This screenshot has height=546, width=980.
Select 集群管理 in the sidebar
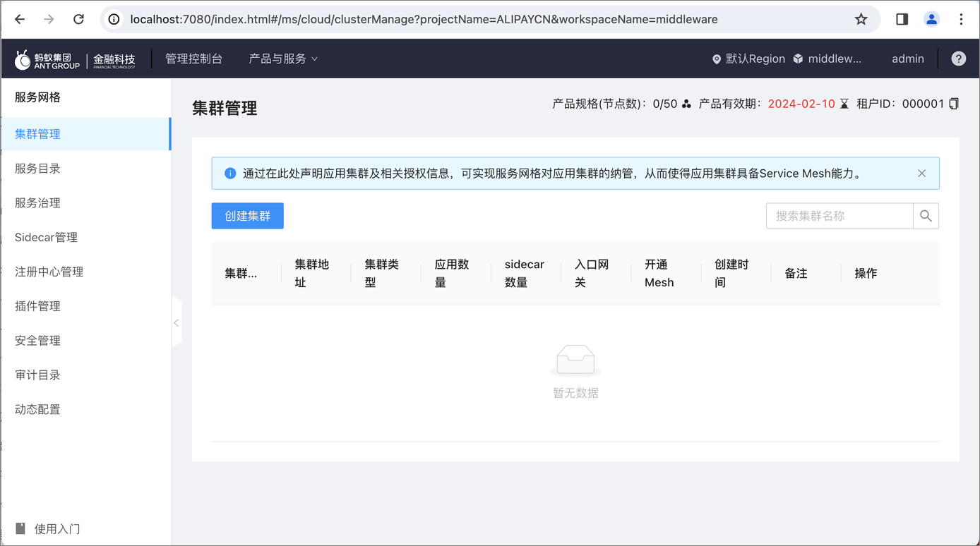pos(85,134)
